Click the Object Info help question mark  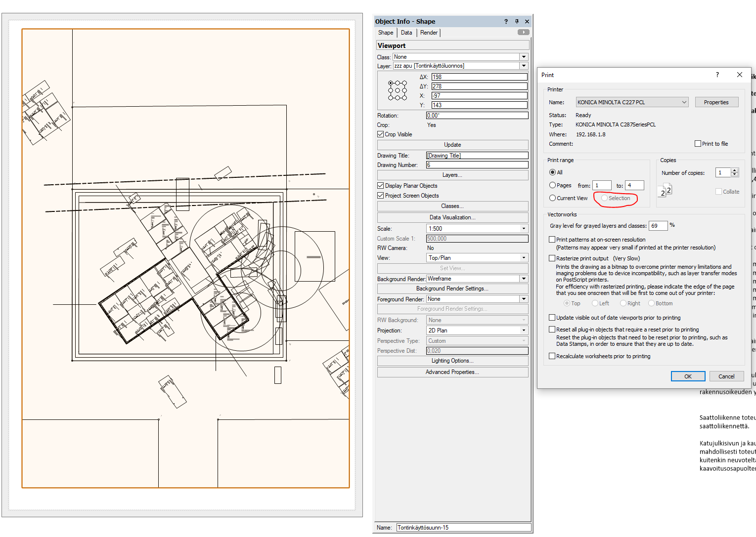[x=506, y=22]
